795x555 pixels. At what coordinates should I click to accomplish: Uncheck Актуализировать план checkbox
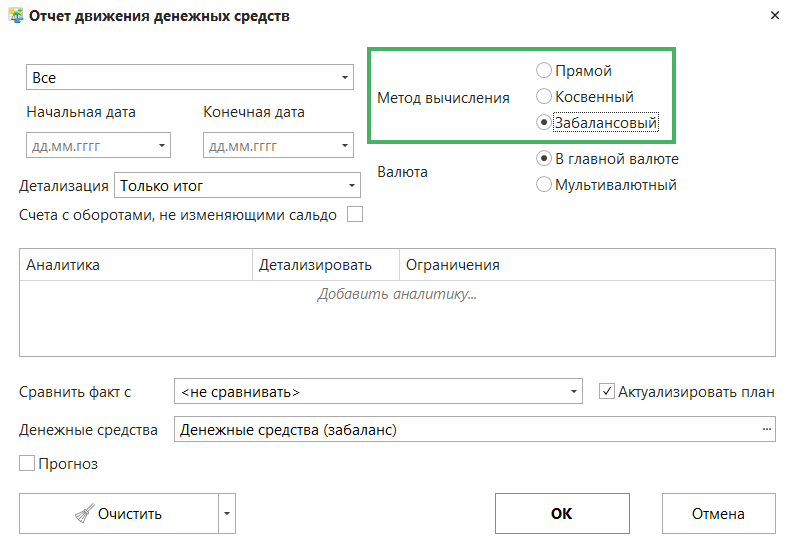pyautogui.click(x=606, y=391)
